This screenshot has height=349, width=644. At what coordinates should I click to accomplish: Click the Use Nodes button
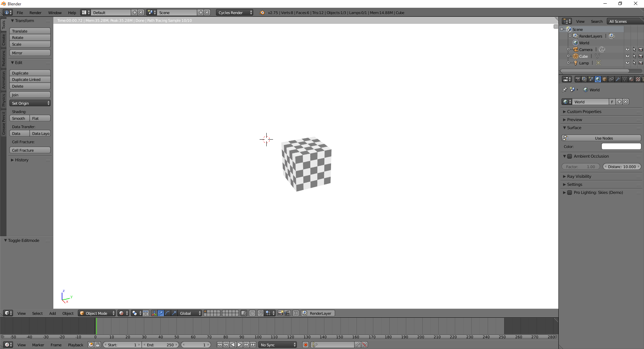pyautogui.click(x=603, y=138)
